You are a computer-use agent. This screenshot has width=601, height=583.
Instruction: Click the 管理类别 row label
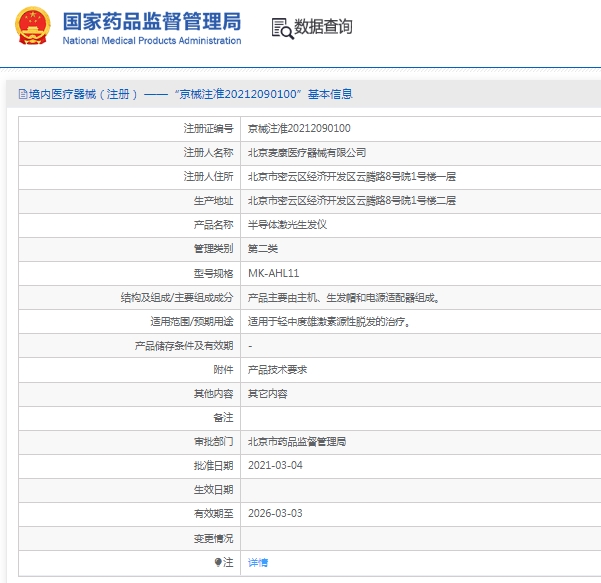click(213, 249)
